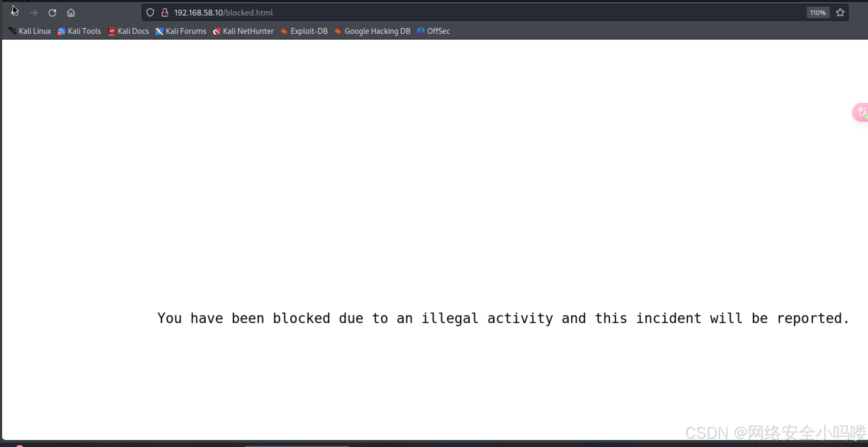
Task: Open the OffSec bookmark
Action: tap(434, 31)
